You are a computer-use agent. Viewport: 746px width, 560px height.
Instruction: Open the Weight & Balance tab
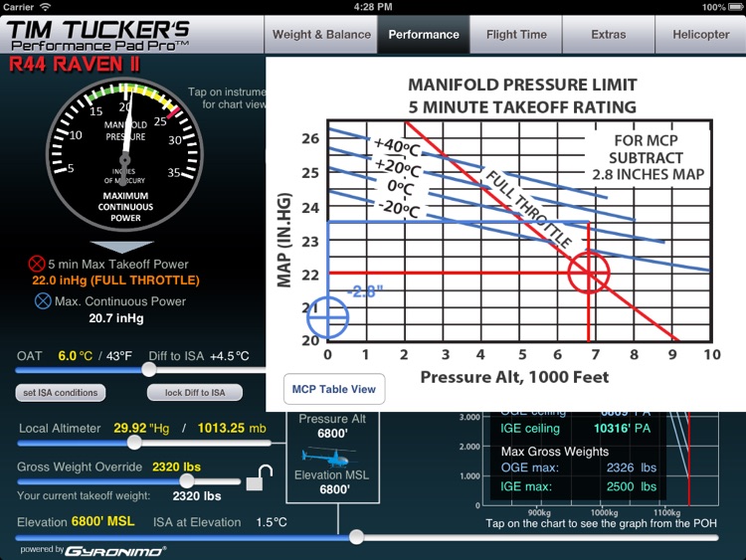tap(321, 34)
